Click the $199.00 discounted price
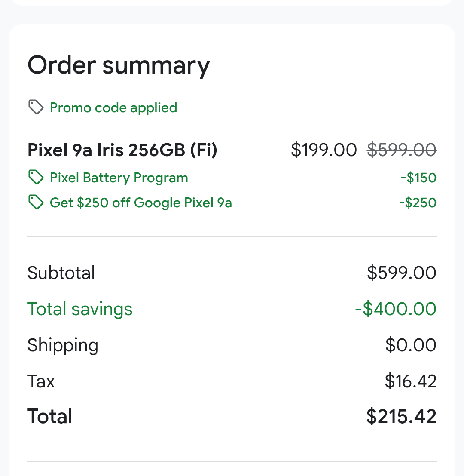This screenshot has height=476, width=464. pyautogui.click(x=324, y=150)
